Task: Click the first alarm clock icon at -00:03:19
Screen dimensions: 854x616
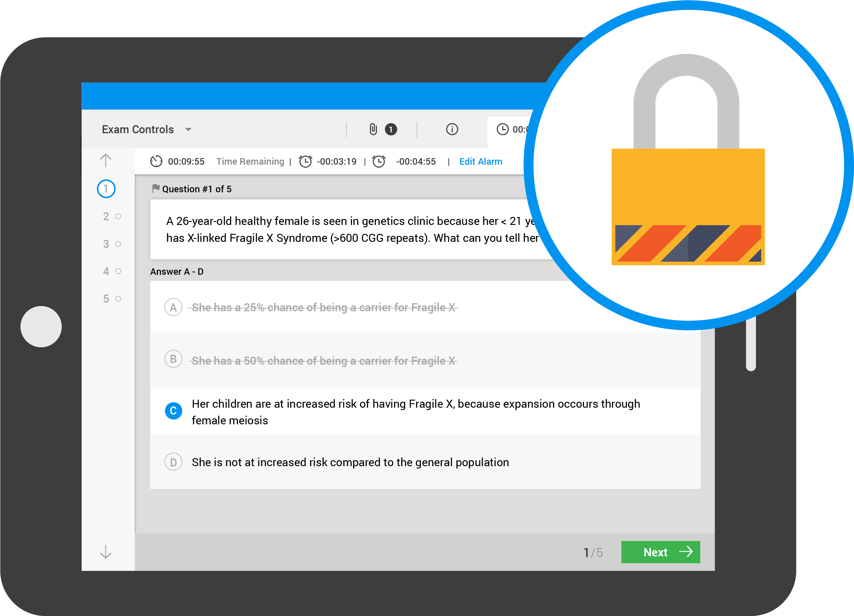Action: 305,161
